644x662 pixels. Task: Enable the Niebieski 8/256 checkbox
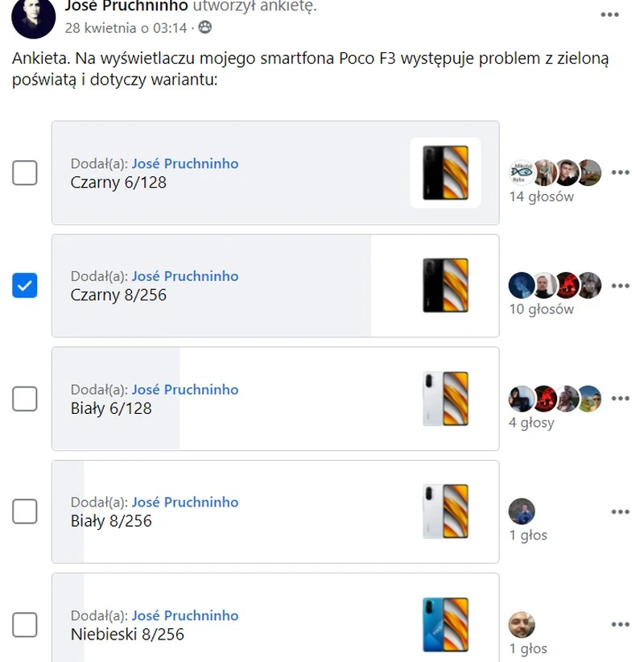[25, 625]
